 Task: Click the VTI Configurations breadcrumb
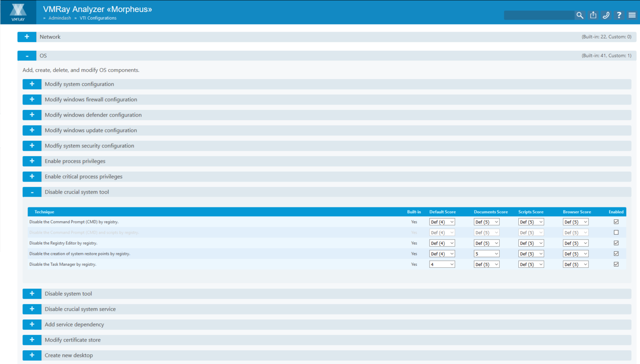98,18
